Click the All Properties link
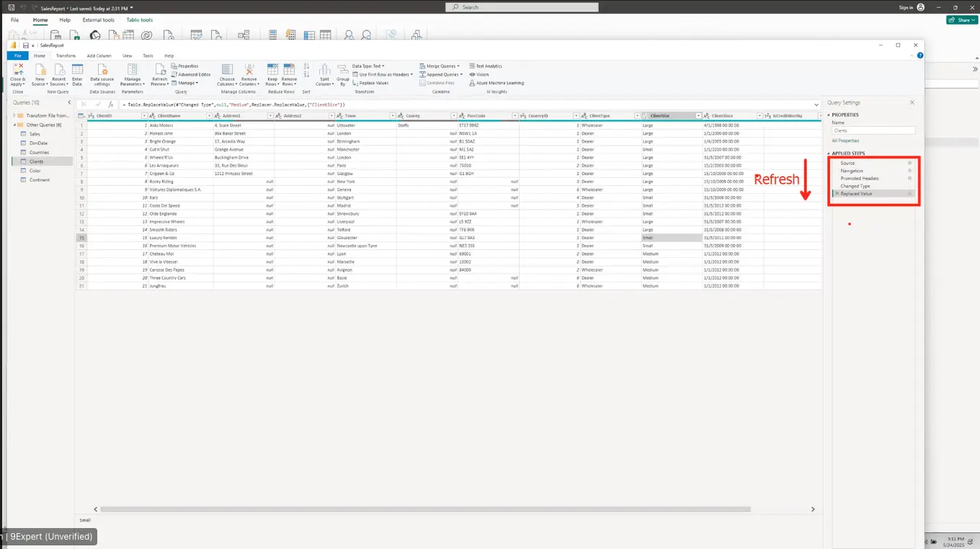Image resolution: width=980 pixels, height=549 pixels. tap(845, 140)
